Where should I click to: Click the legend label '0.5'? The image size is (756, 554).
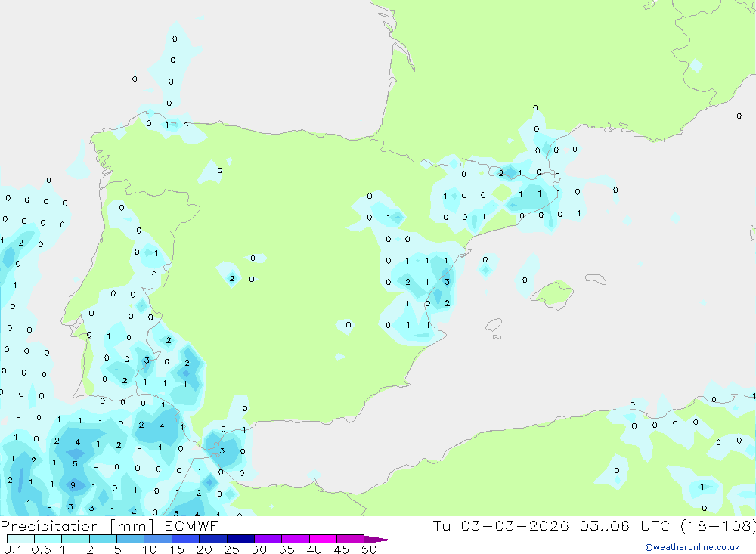click(x=41, y=549)
